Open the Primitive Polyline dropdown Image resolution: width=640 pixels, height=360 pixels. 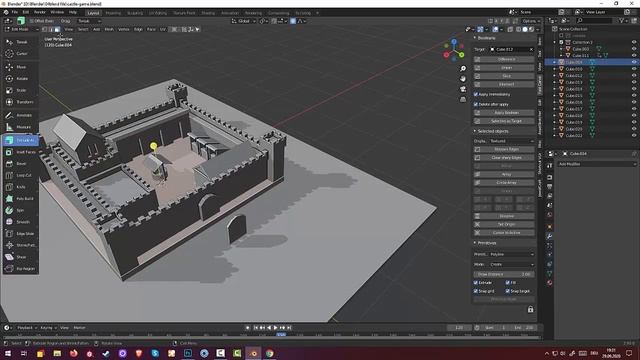pyautogui.click(x=511, y=254)
